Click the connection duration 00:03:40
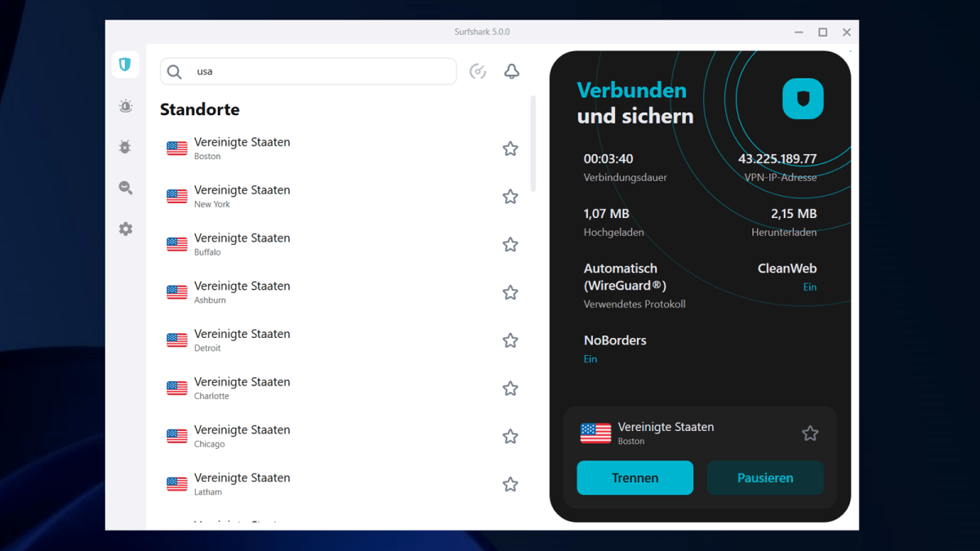Screen dimensions: 980x551 [608, 159]
